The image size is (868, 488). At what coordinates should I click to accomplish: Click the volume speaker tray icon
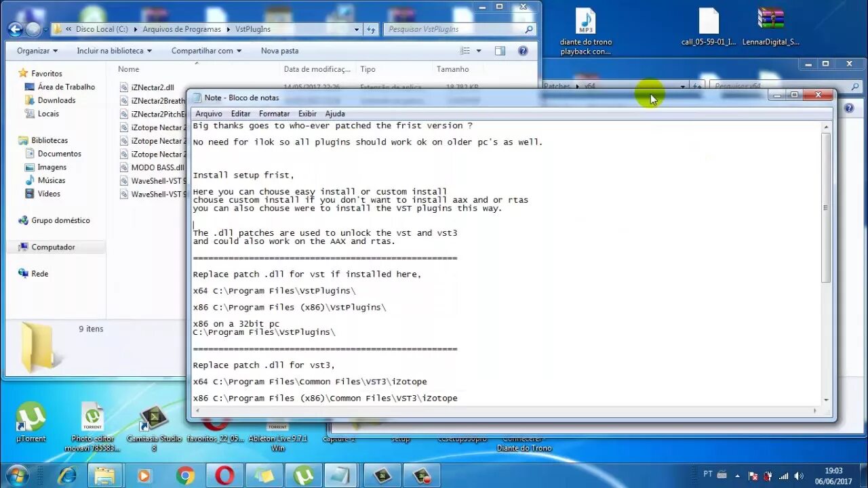(799, 476)
